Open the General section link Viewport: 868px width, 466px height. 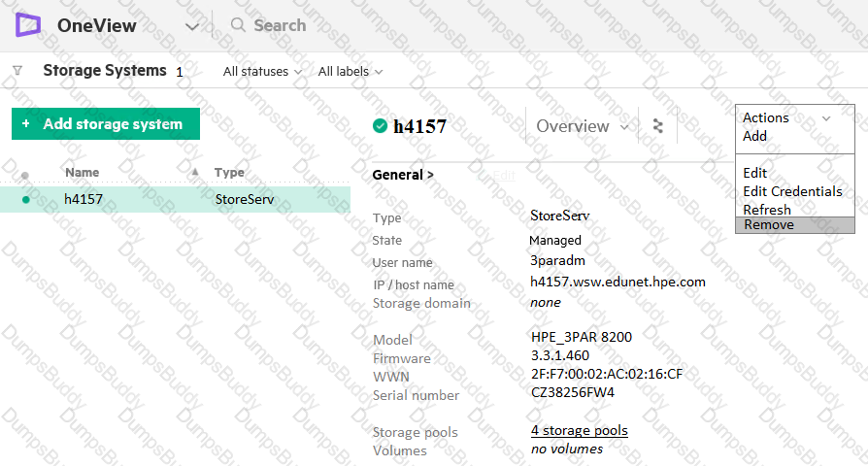pos(403,175)
